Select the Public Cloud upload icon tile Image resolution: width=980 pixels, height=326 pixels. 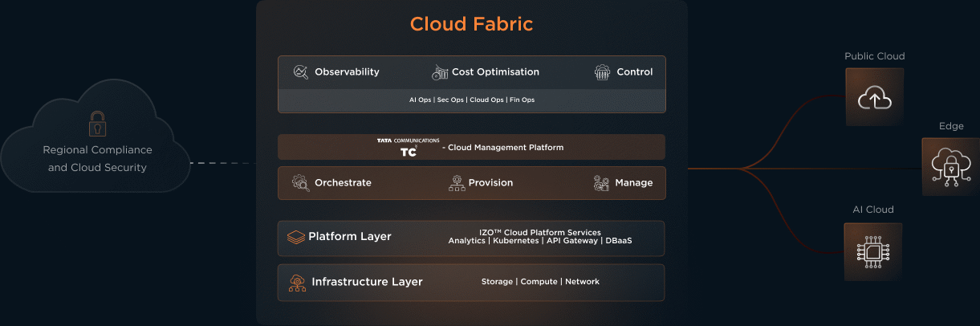(x=875, y=96)
